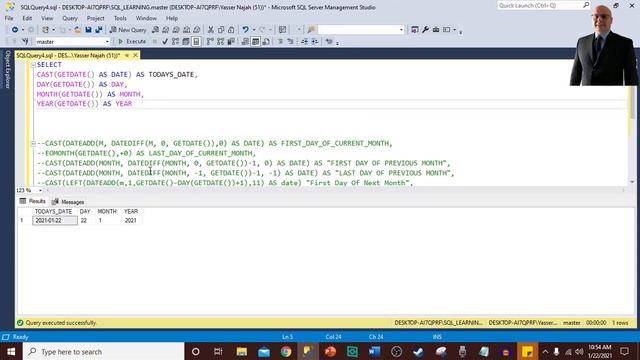Image resolution: width=640 pixels, height=360 pixels.
Task: Select Results to File mode
Action: pyautogui.click(x=266, y=41)
